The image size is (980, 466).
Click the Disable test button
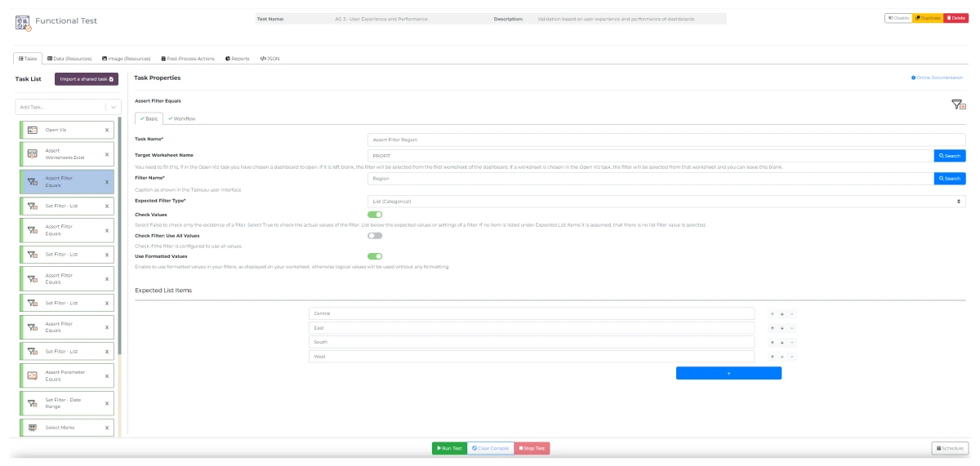pyautogui.click(x=898, y=18)
